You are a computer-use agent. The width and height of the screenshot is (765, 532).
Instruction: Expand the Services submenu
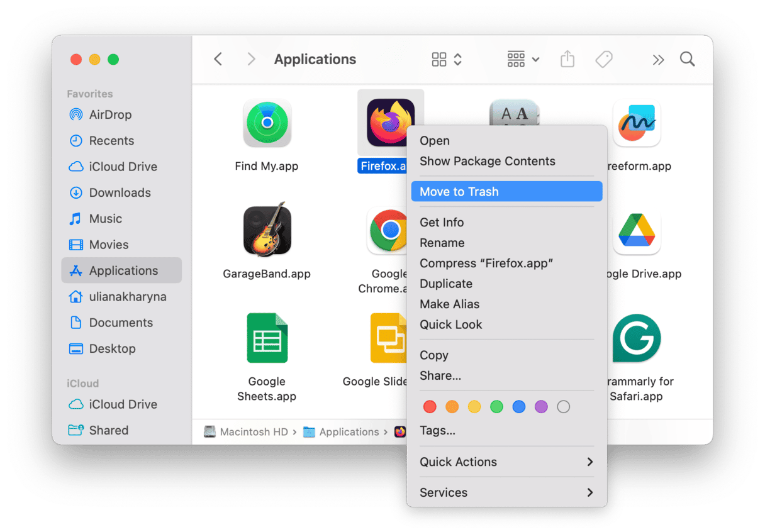pos(506,492)
